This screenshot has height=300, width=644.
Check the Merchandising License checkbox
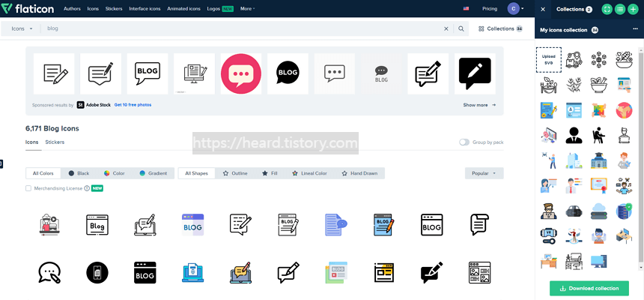click(x=28, y=188)
